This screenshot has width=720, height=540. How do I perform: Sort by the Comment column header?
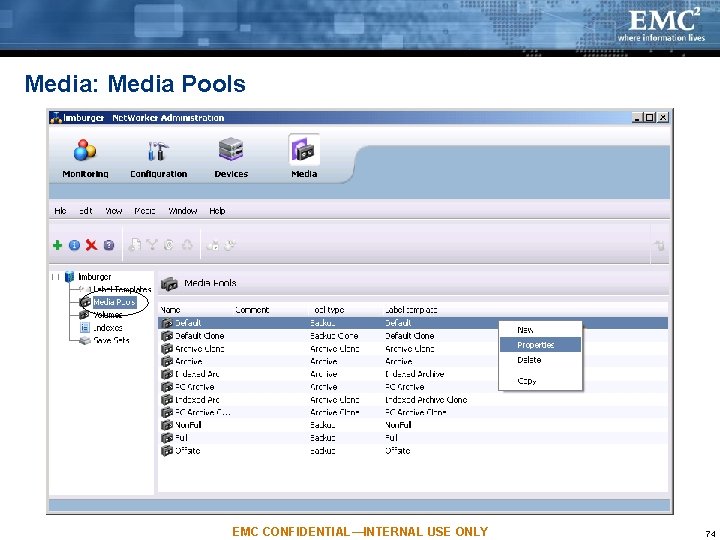point(252,310)
